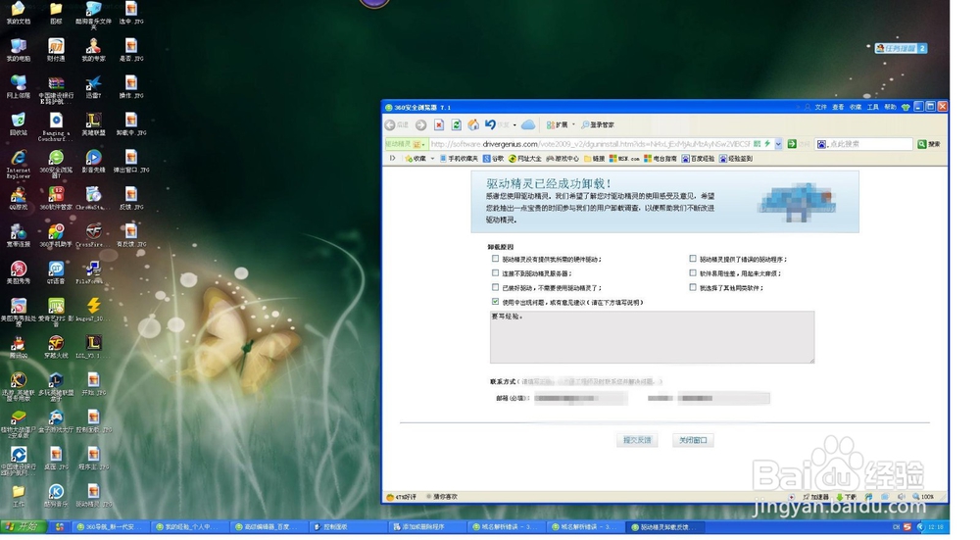Open the cloud icon in browser toolbar
The image size is (980, 540).
(x=528, y=125)
